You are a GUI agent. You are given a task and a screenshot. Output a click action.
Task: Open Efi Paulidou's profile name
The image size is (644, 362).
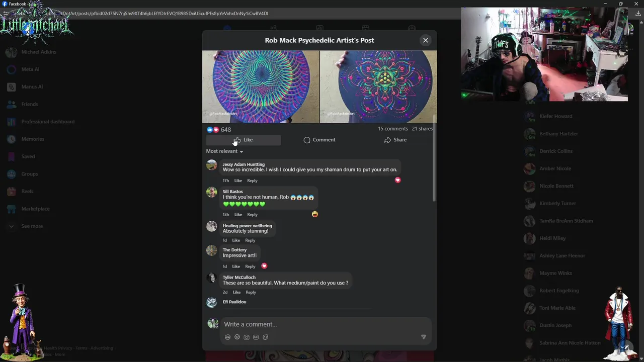pyautogui.click(x=234, y=302)
